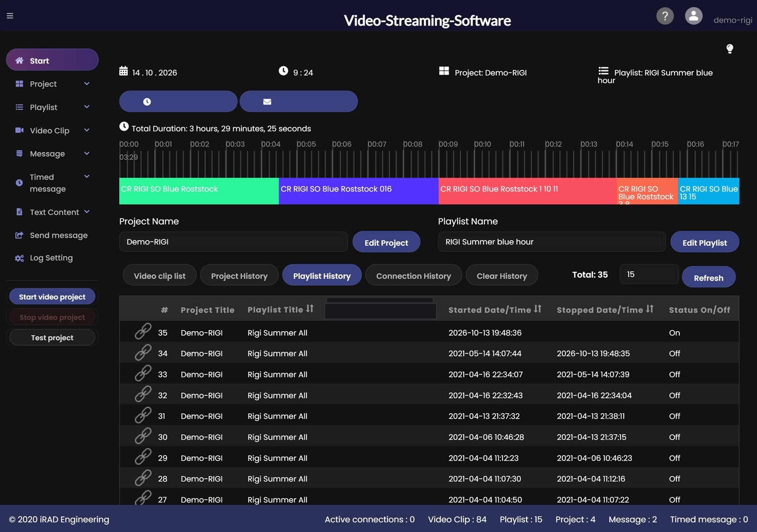Viewport: 757px width, 532px height.
Task: Switch to Project History tab
Action: (x=239, y=275)
